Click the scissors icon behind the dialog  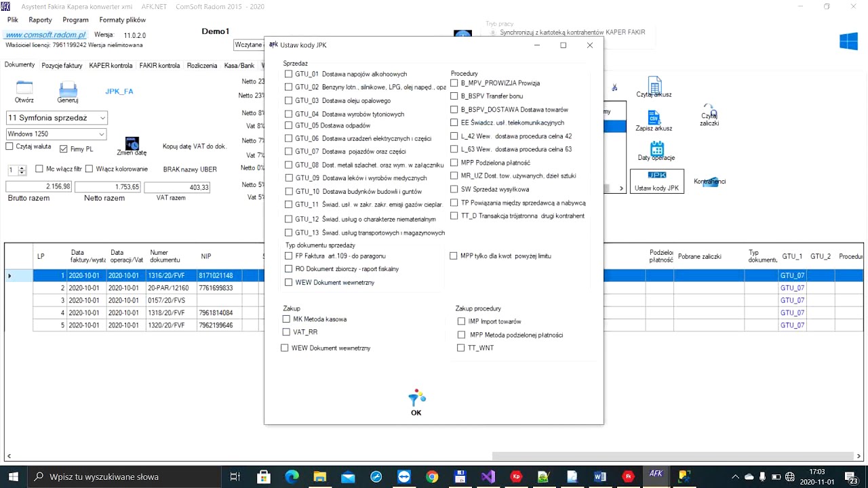614,87
